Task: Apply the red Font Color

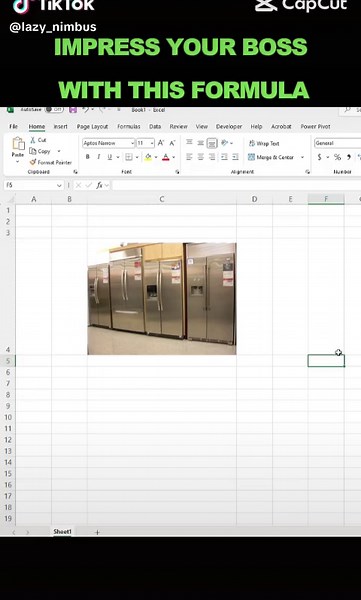Action: coord(166,157)
